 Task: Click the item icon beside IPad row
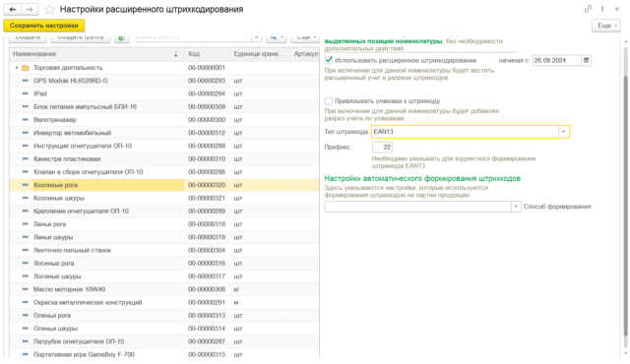(26, 93)
